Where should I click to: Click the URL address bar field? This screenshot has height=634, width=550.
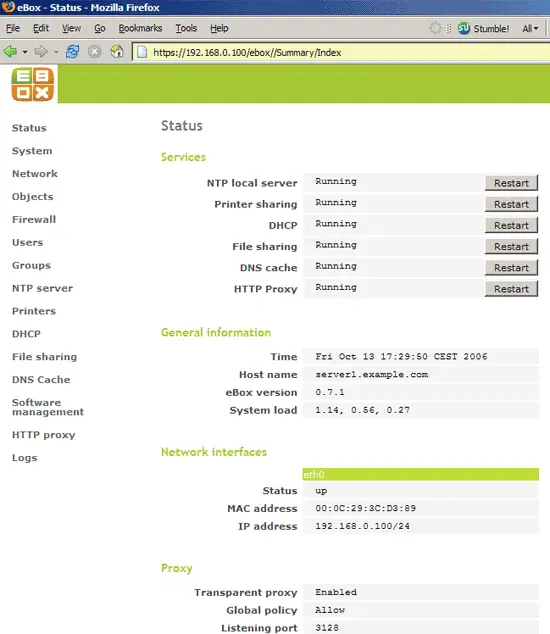pyautogui.click(x=340, y=52)
